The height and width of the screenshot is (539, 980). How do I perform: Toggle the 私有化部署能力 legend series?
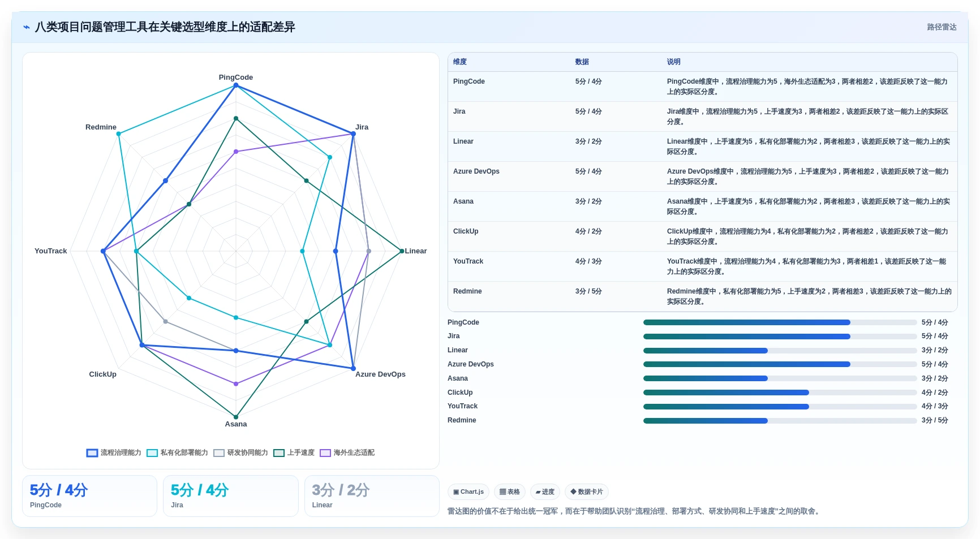(x=177, y=452)
